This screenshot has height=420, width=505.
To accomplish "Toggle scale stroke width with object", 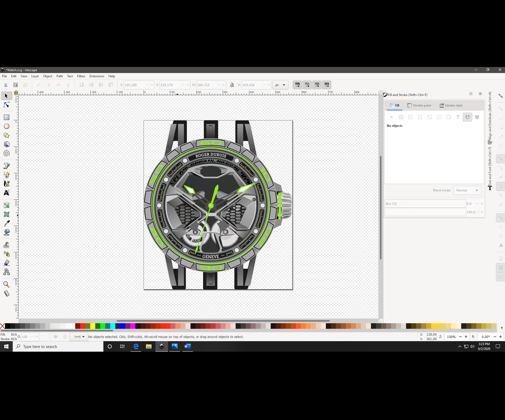I will coord(297,85).
